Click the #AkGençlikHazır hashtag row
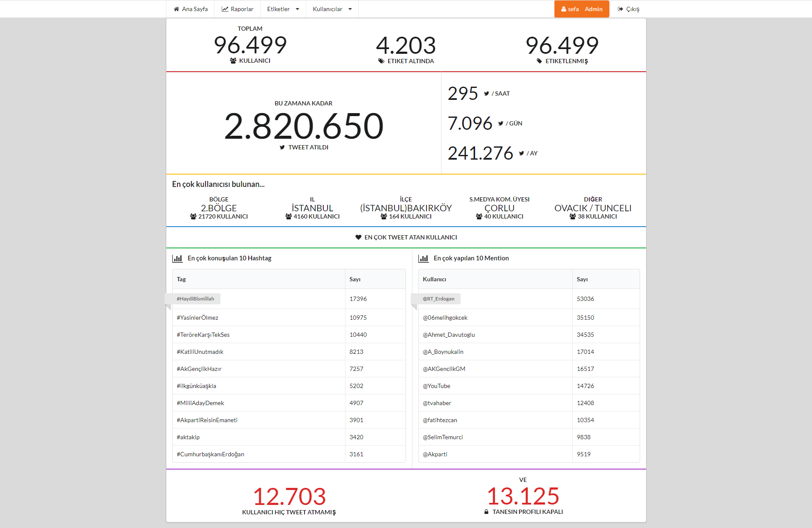Viewport: 812px width, 528px height. pos(289,369)
